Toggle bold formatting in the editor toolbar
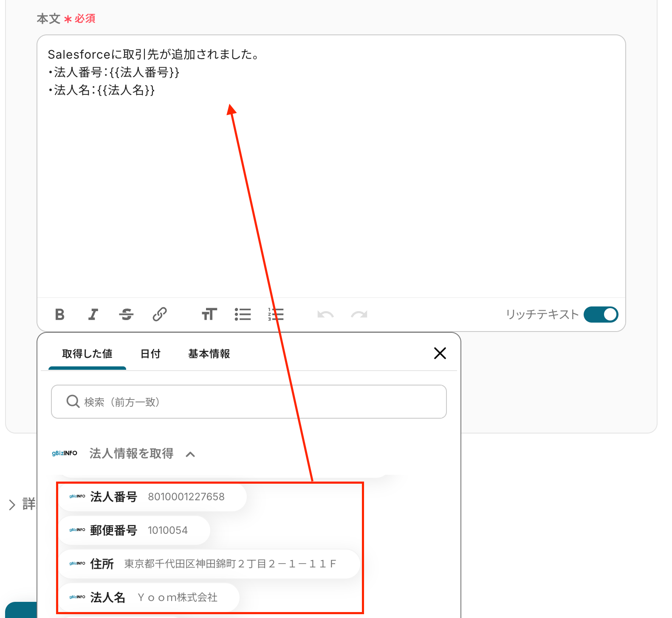Viewport: 672px width, 618px height. pos(60,315)
